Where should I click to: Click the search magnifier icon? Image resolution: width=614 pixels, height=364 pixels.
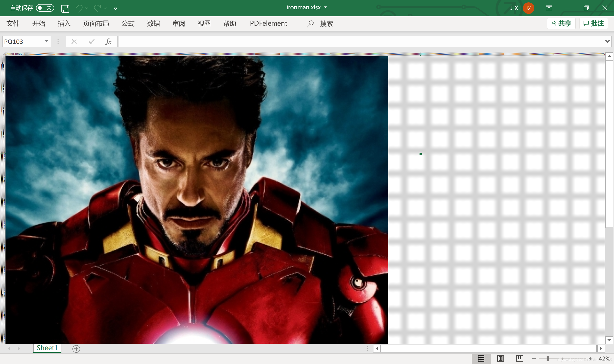coord(310,24)
